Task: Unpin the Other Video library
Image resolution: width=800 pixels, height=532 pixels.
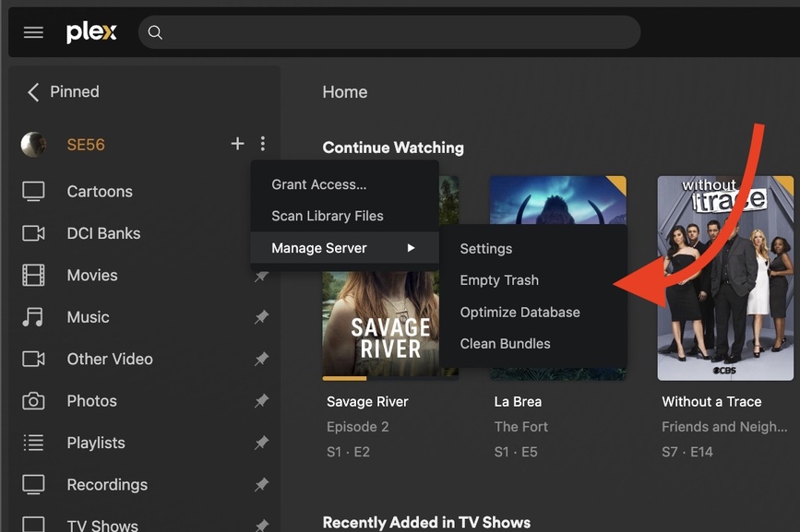Action: (x=261, y=360)
